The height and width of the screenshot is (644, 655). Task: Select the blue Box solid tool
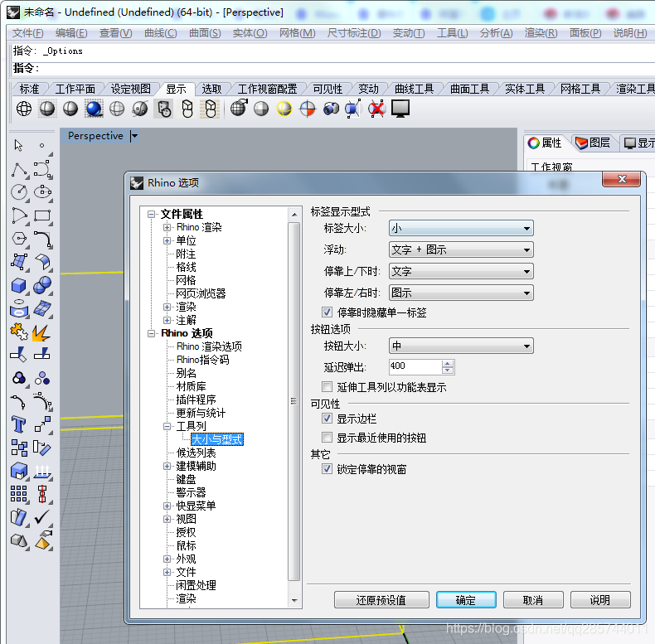click(19, 286)
